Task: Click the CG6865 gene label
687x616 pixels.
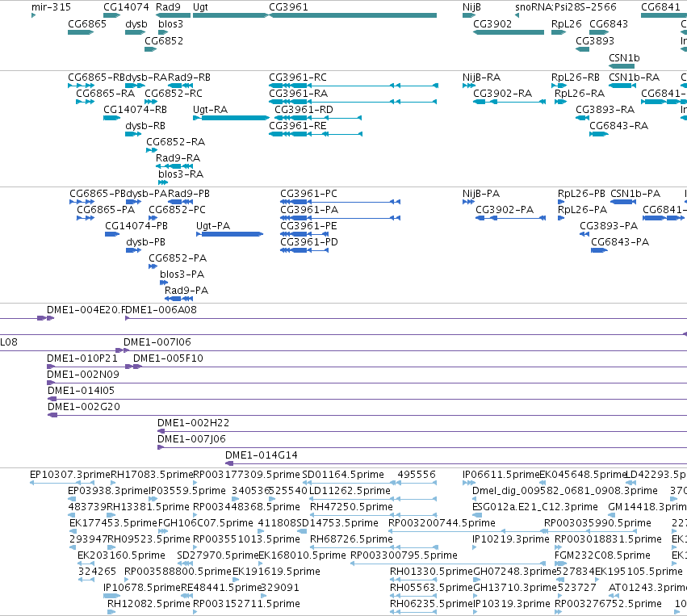Action: pos(87,23)
